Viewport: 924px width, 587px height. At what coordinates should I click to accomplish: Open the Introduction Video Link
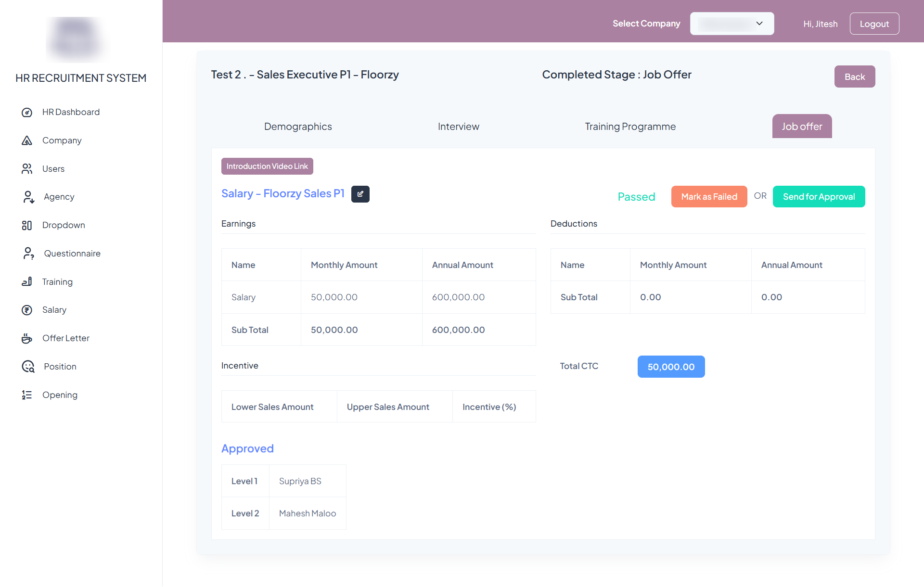(x=267, y=166)
